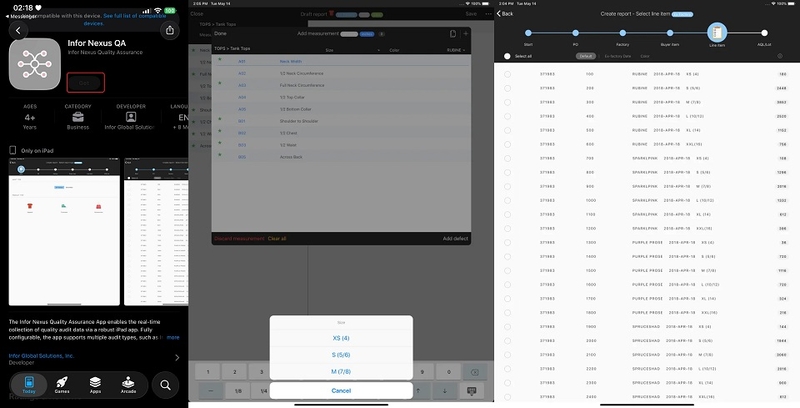Screen dimensions: 800x408
Task: Open the Arcade tab in the App Store
Action: point(128,385)
